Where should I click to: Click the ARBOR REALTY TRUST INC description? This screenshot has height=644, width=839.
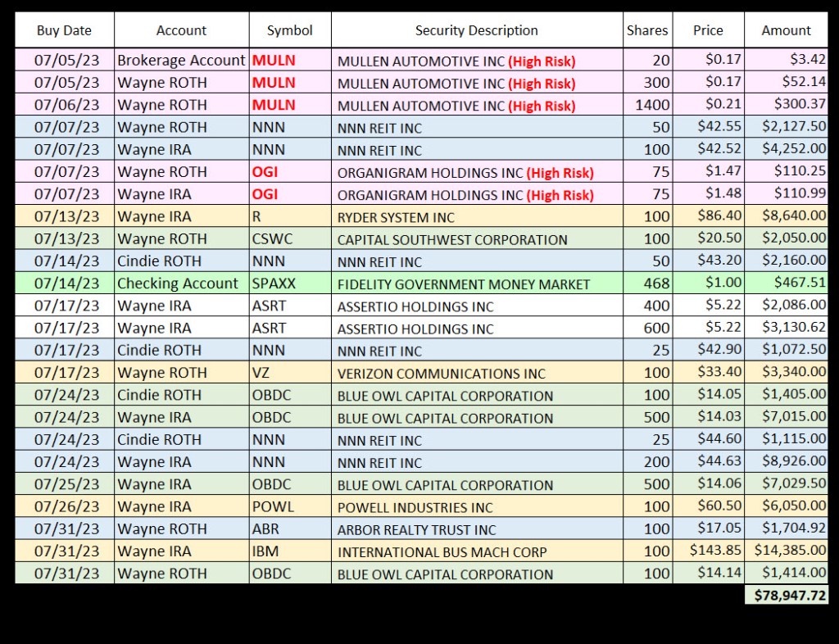[476, 529]
